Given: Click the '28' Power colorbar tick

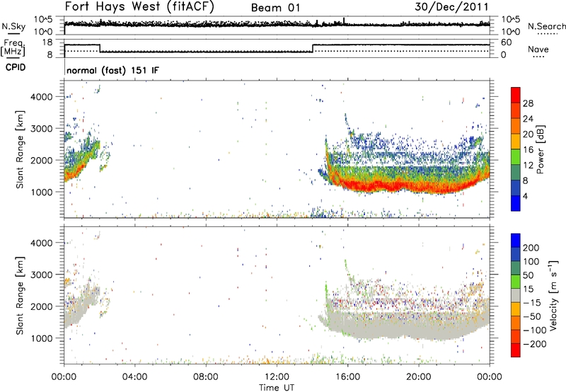Looking at the screenshot, I should pos(528,103).
